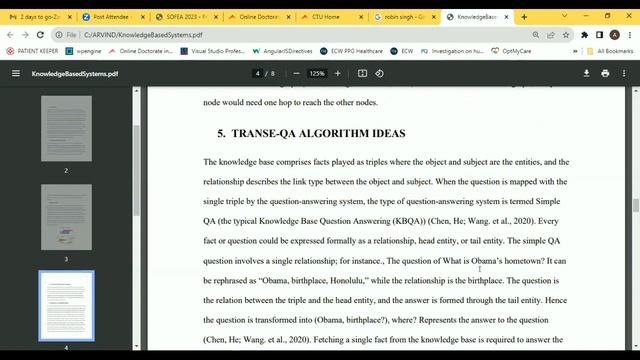The image size is (640, 360).
Task: Select the page 2 thumbnail
Action: point(67,129)
